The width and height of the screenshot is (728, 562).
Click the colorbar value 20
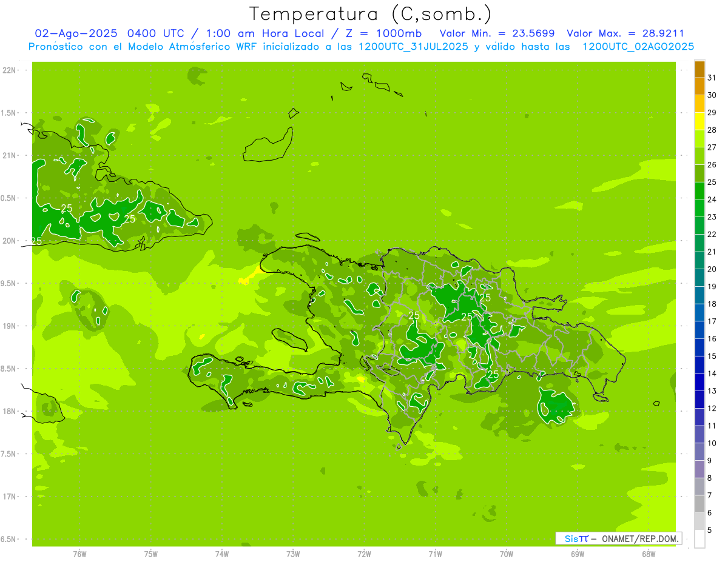(x=712, y=269)
